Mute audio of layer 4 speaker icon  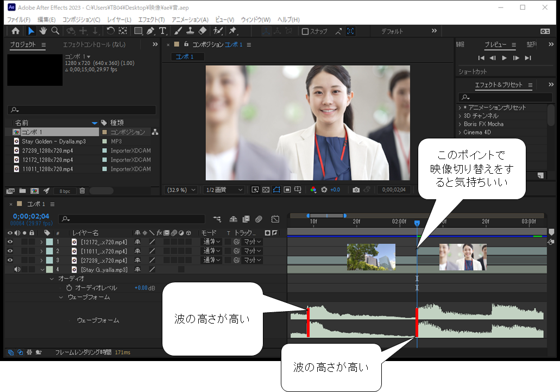pyautogui.click(x=17, y=269)
